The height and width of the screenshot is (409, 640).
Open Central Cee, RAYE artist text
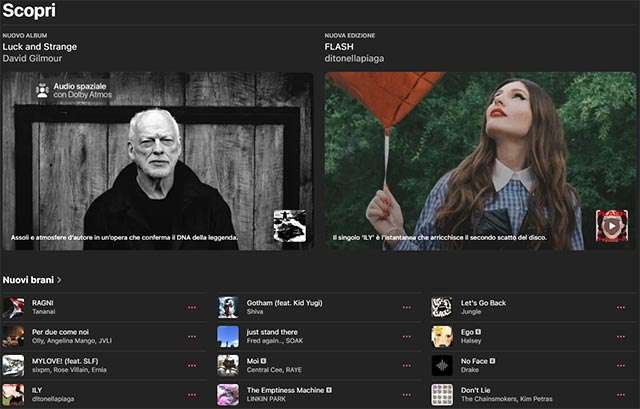[x=274, y=370]
